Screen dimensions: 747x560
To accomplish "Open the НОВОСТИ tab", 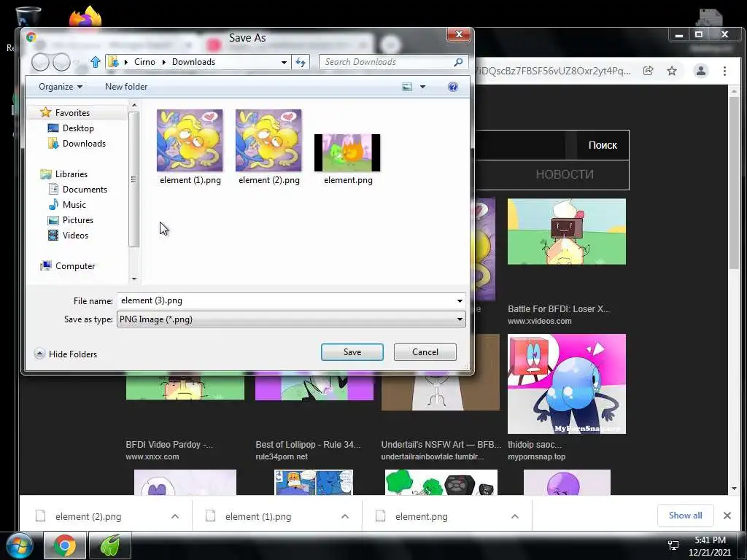I will coord(565,174).
